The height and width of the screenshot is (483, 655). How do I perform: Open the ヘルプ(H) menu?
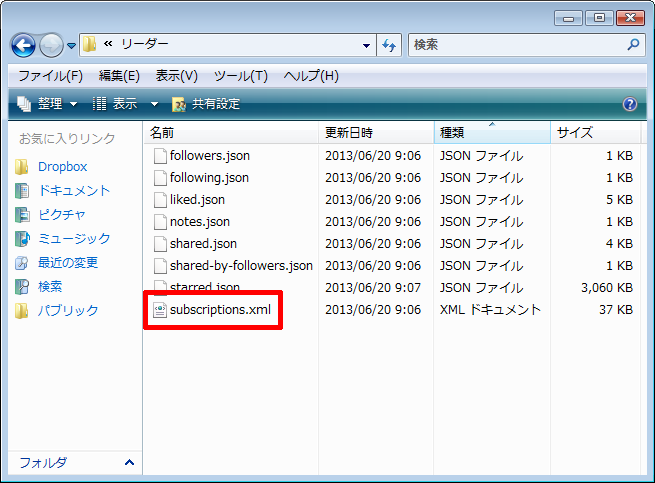[311, 76]
